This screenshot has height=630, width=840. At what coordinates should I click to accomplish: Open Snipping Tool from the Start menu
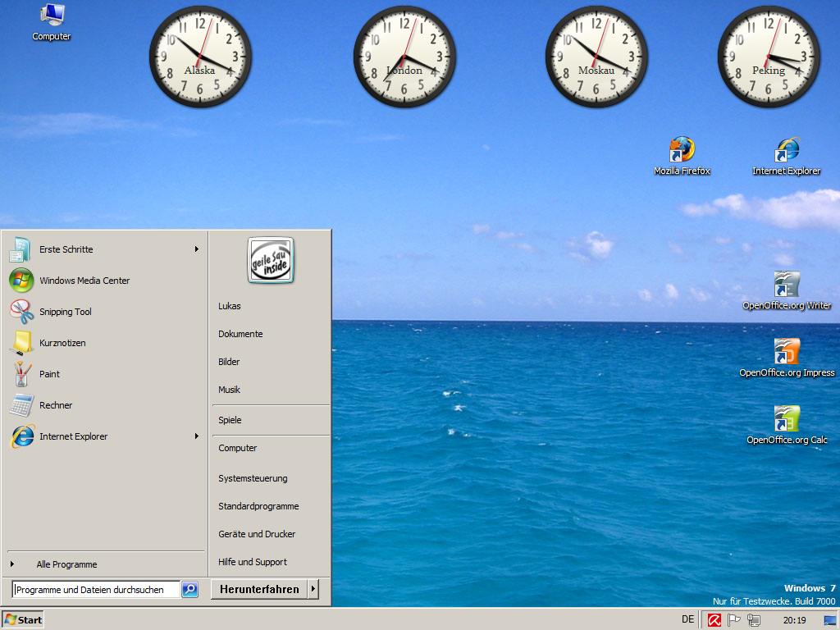tap(66, 312)
